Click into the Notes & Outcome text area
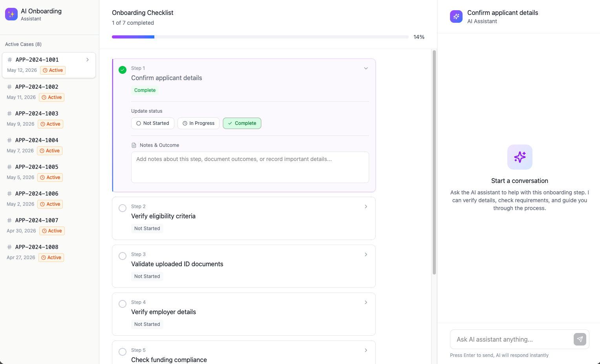The height and width of the screenshot is (364, 600). click(x=250, y=167)
